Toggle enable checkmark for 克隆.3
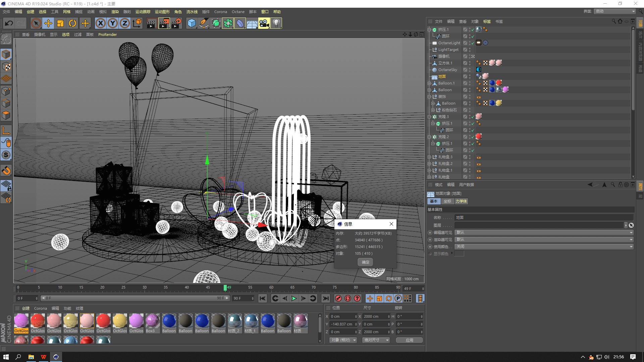 click(473, 117)
